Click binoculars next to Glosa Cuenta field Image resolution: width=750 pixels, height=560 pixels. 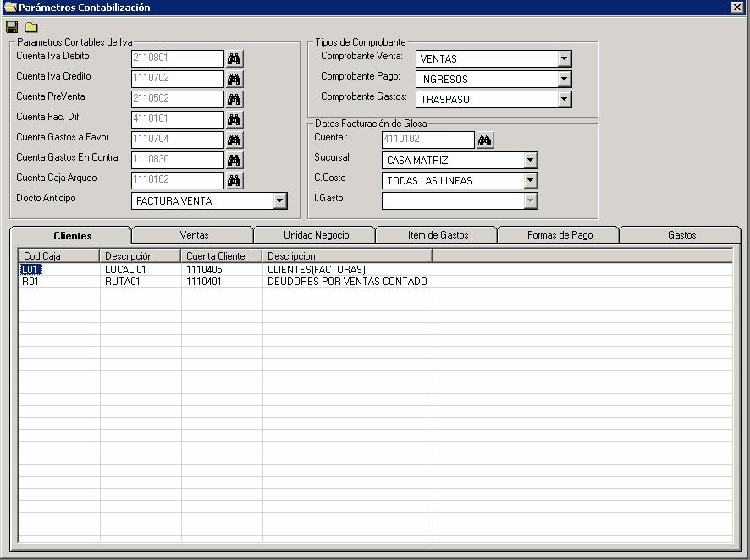485,140
